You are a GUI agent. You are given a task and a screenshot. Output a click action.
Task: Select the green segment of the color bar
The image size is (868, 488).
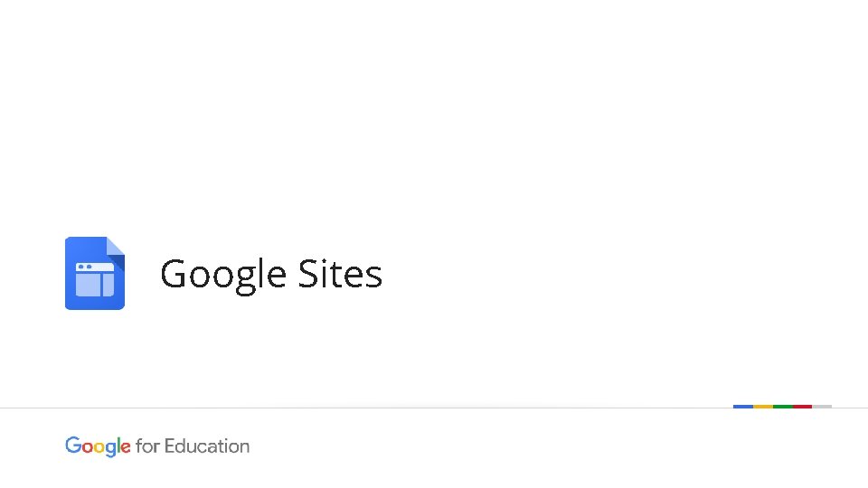(782, 407)
